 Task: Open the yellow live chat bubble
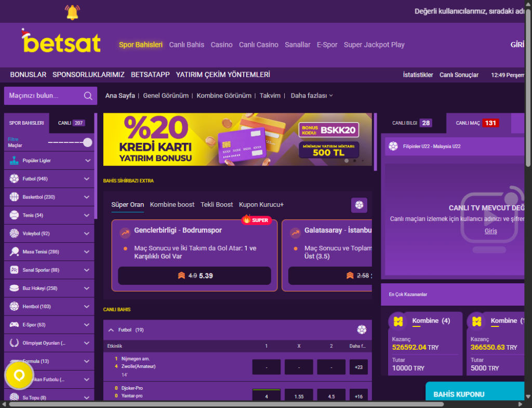pos(19,375)
